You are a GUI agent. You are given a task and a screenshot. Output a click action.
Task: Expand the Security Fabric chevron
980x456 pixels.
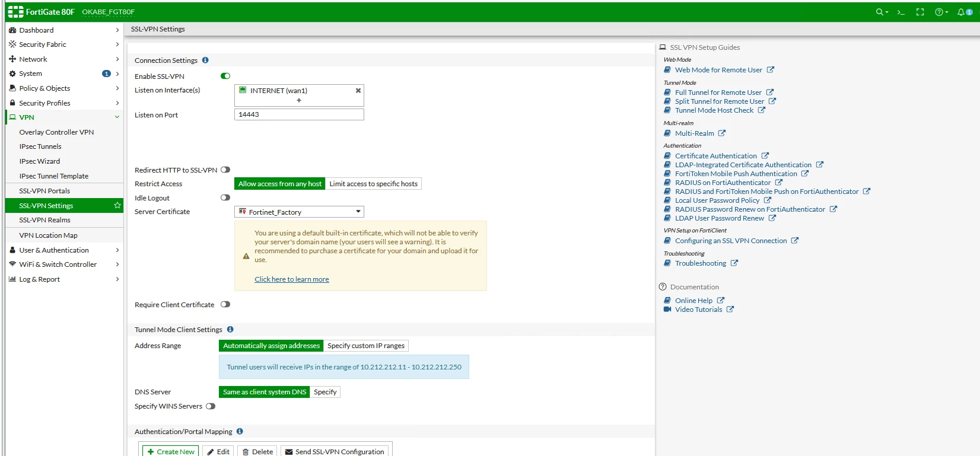point(117,44)
